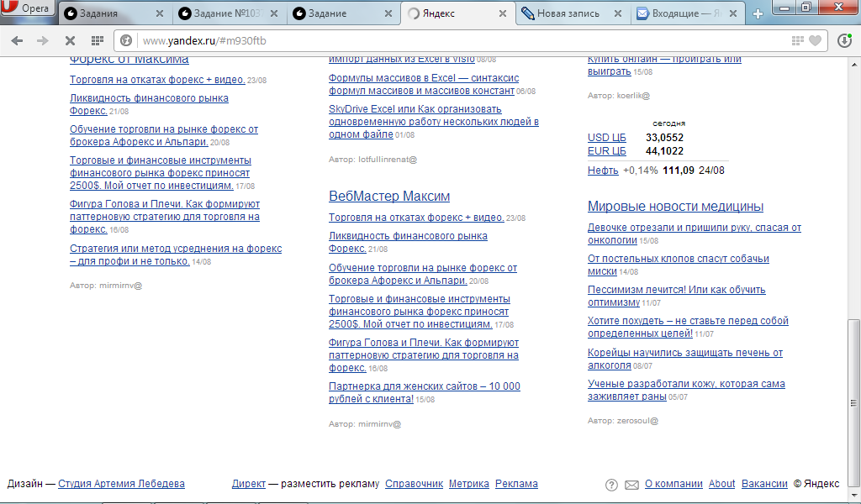Screen dimensions: 861x504
Task: Open О компании footer link
Action: pyautogui.click(x=673, y=484)
